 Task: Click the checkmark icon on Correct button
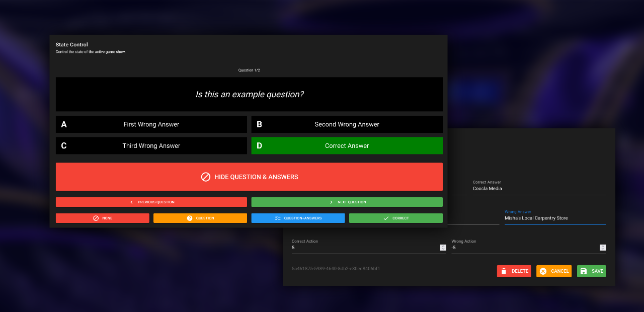pos(386,218)
